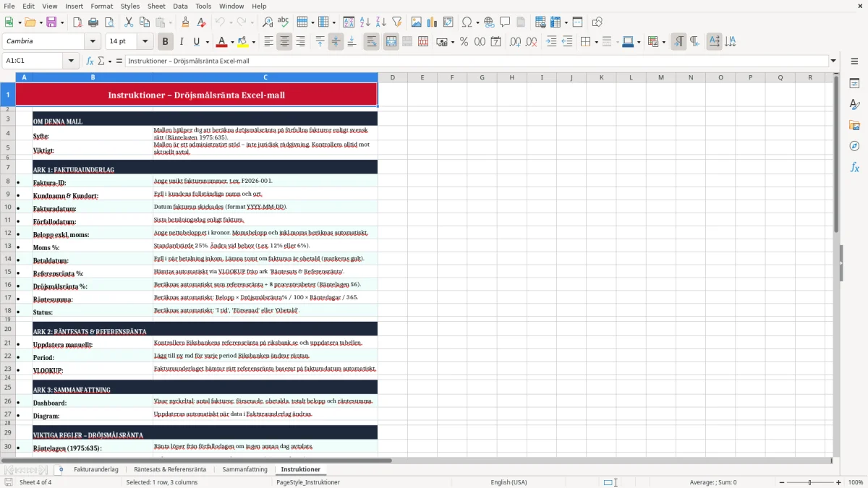Insert an image
Screen dimensions: 868x488
[x=417, y=22]
